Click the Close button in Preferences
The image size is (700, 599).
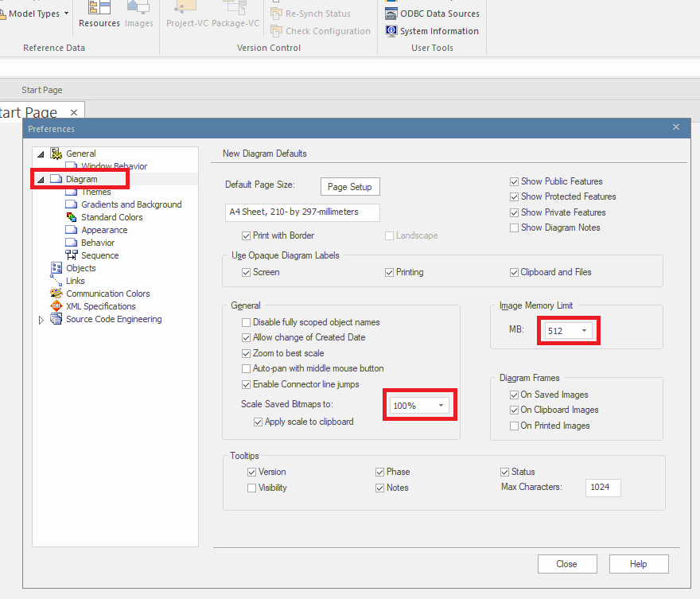pos(567,564)
